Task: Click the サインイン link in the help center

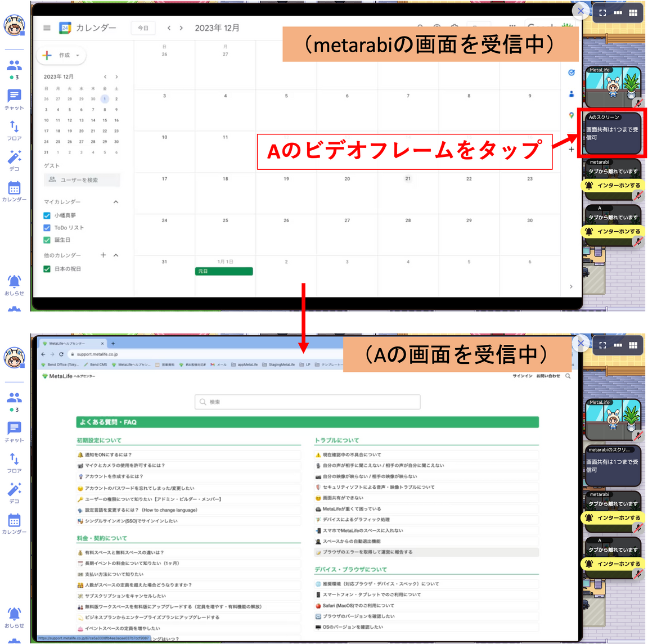Action: (x=523, y=376)
